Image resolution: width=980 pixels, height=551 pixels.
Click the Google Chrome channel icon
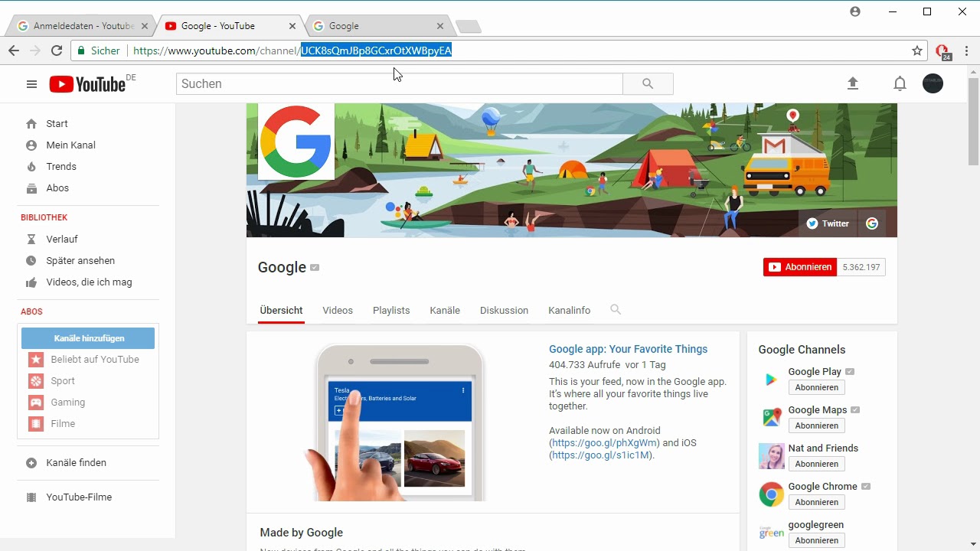point(771,494)
